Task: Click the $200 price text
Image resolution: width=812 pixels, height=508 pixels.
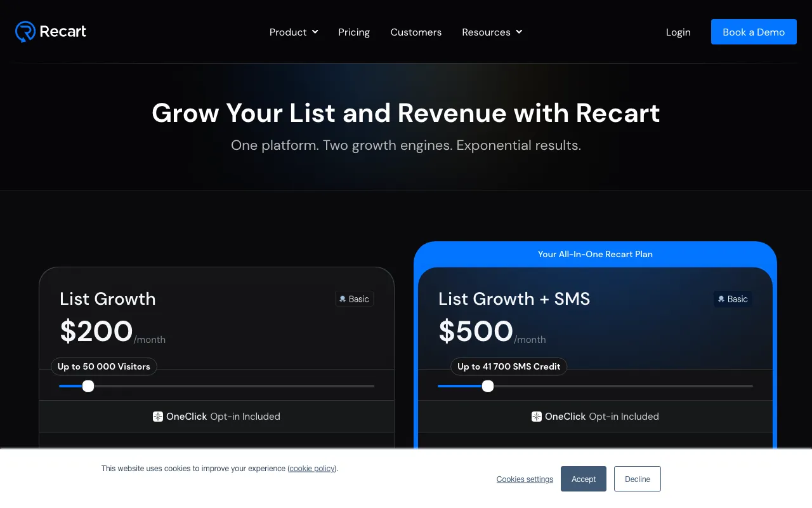Action: [96, 331]
